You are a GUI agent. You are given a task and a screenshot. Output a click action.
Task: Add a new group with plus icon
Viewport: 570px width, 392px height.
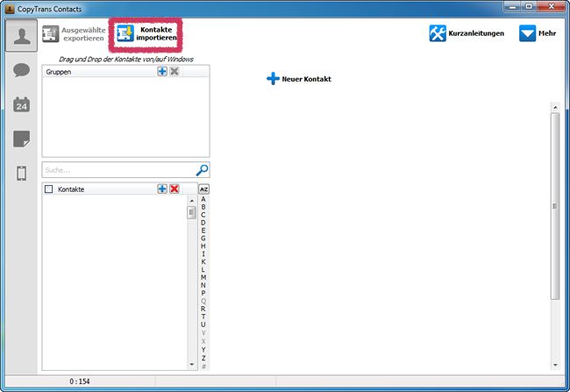162,71
